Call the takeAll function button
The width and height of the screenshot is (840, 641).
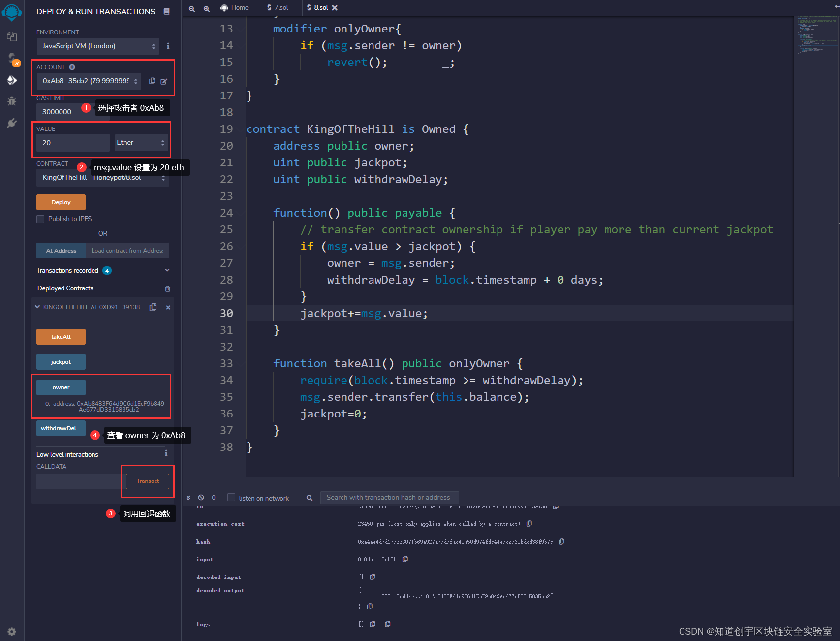pos(61,337)
